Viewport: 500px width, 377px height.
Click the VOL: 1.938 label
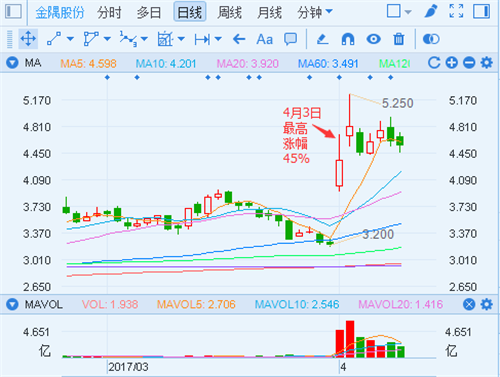point(110,304)
